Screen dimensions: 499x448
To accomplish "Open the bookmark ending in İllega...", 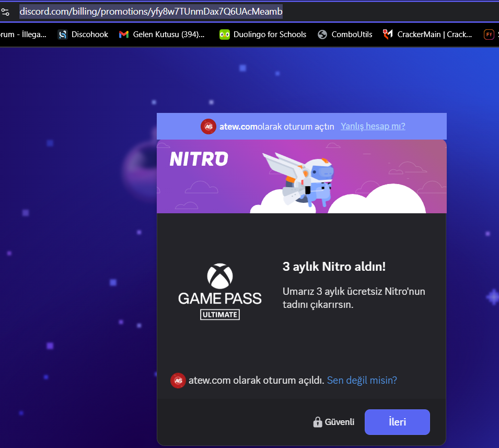I will coord(23,35).
